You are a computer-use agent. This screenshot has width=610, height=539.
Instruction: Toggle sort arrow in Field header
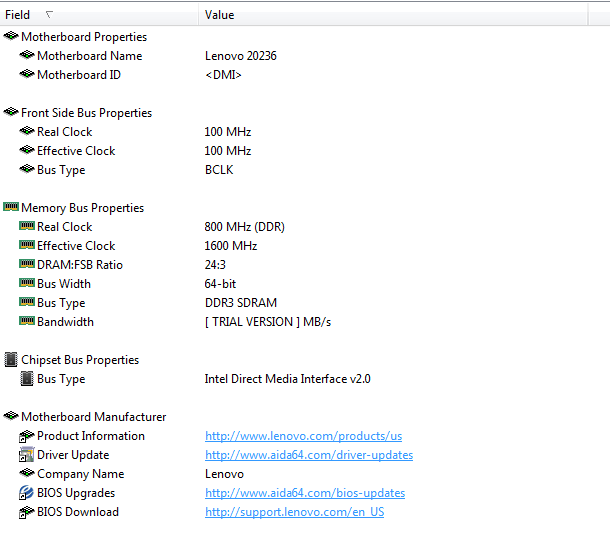[x=49, y=15]
